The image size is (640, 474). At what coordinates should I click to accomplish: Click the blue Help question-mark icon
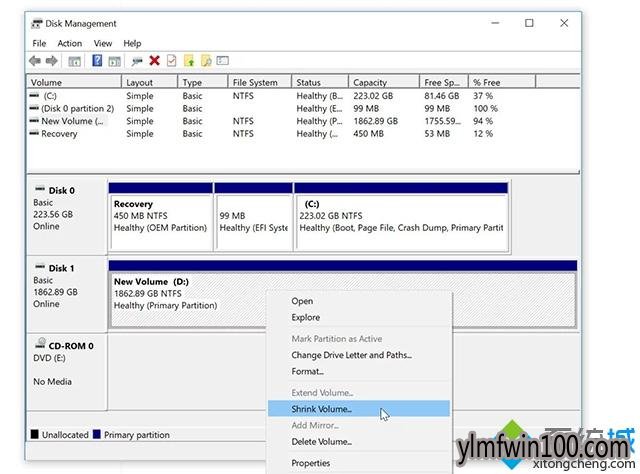click(x=97, y=61)
